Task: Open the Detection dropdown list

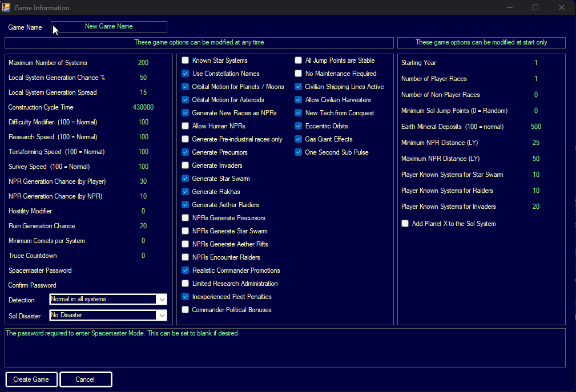Action: click(162, 300)
